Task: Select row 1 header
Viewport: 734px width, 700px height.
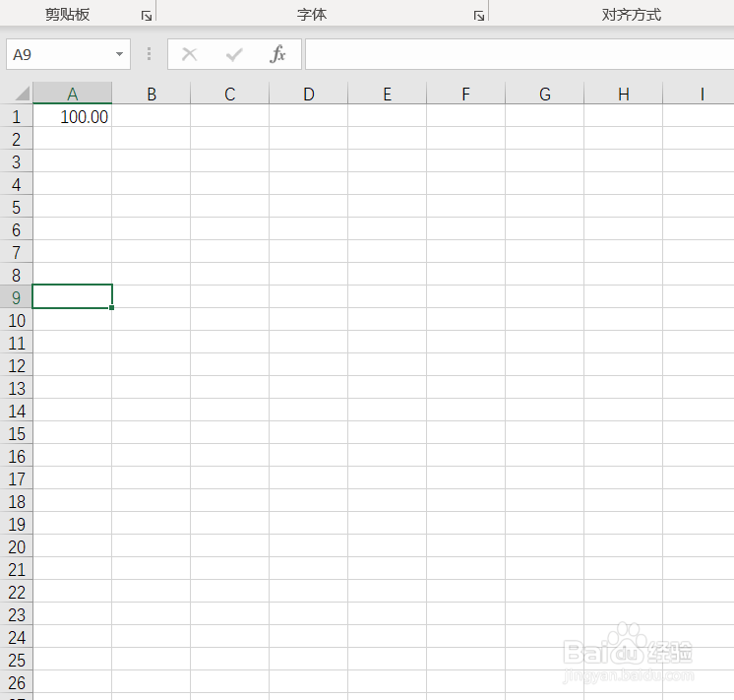Action: pyautogui.click(x=17, y=116)
